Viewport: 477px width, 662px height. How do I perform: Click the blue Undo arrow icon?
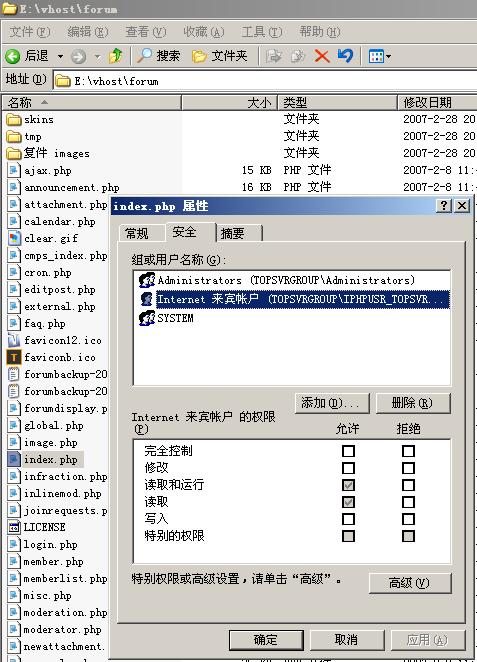[x=346, y=56]
